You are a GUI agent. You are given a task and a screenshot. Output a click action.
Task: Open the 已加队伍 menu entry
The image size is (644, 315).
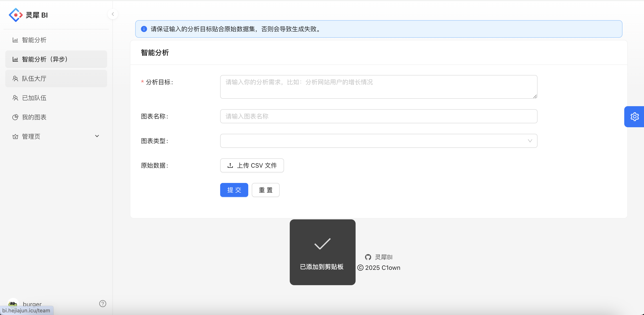pyautogui.click(x=34, y=98)
